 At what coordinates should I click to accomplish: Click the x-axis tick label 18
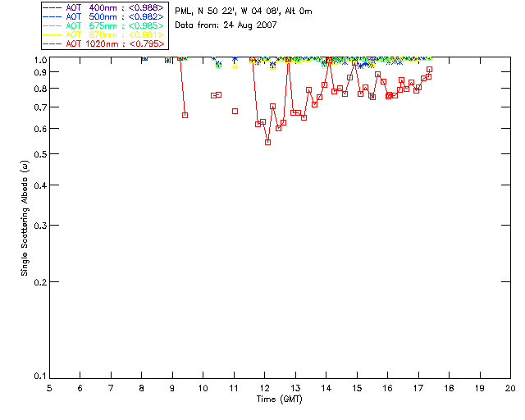(449, 388)
